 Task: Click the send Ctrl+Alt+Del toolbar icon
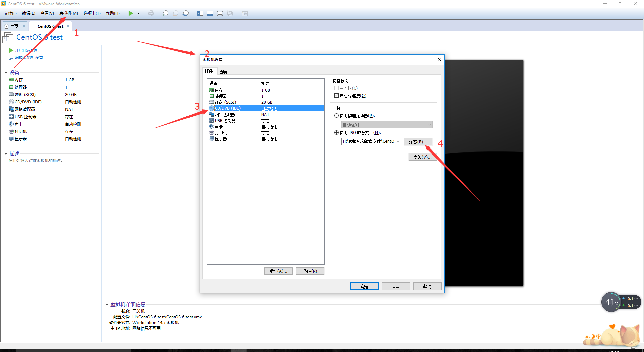151,13
